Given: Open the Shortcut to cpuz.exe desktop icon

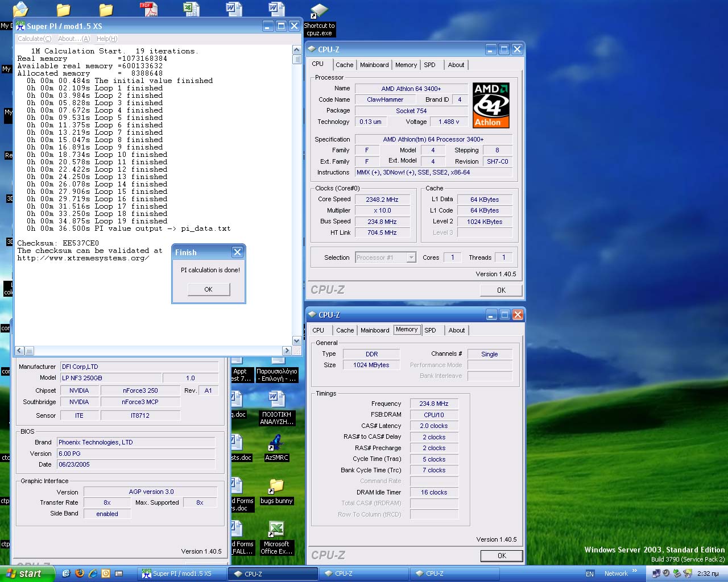Looking at the screenshot, I should (x=319, y=20).
